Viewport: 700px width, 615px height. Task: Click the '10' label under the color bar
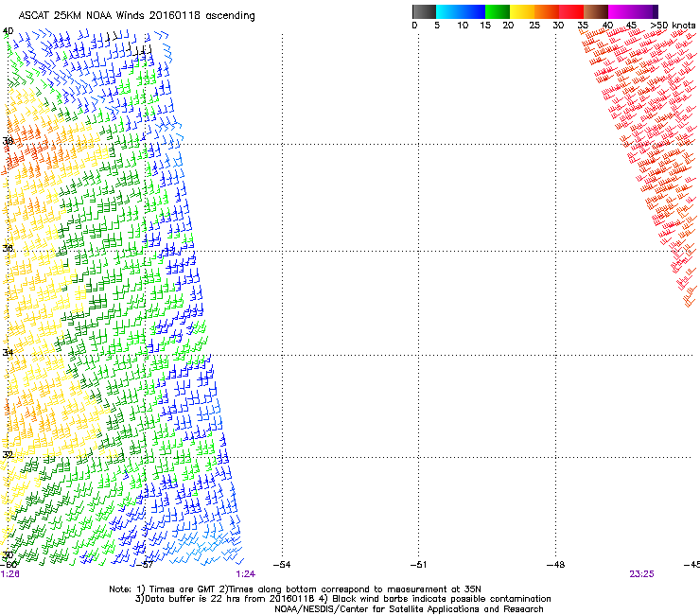(463, 26)
